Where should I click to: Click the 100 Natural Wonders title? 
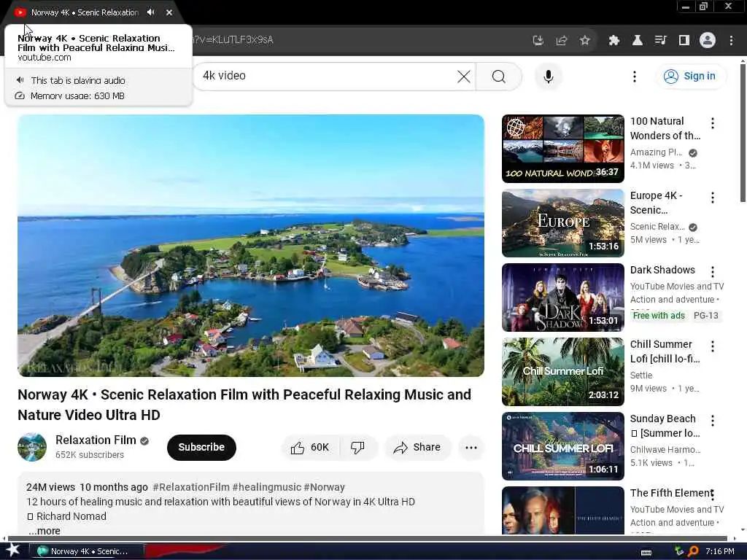coord(665,128)
